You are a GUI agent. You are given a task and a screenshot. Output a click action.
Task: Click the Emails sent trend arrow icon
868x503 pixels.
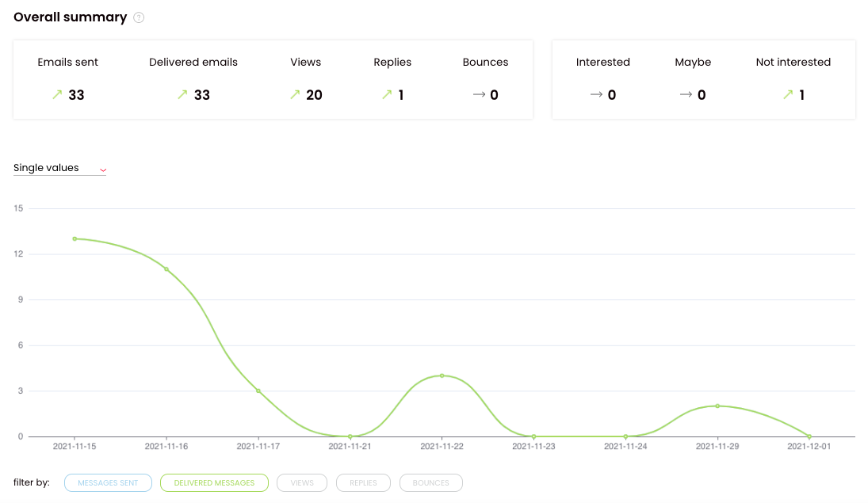click(55, 94)
